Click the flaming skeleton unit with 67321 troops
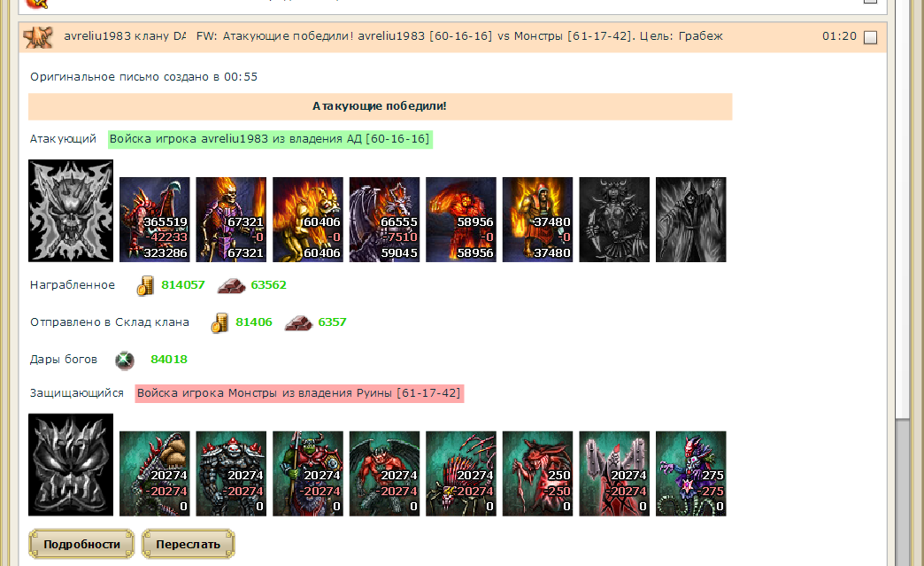The image size is (924, 566). (x=231, y=220)
